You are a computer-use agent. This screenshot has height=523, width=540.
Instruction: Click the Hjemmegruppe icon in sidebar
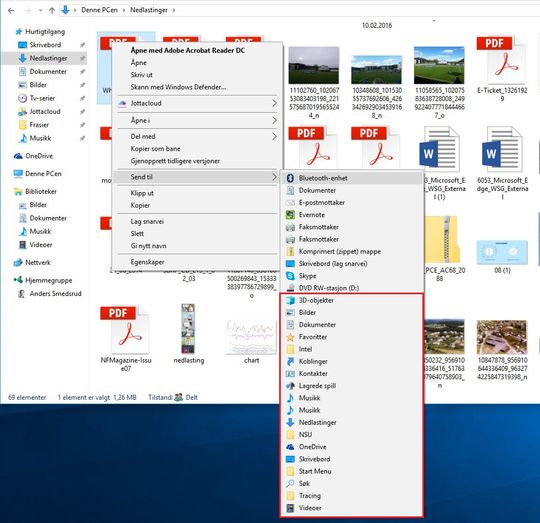[18, 280]
